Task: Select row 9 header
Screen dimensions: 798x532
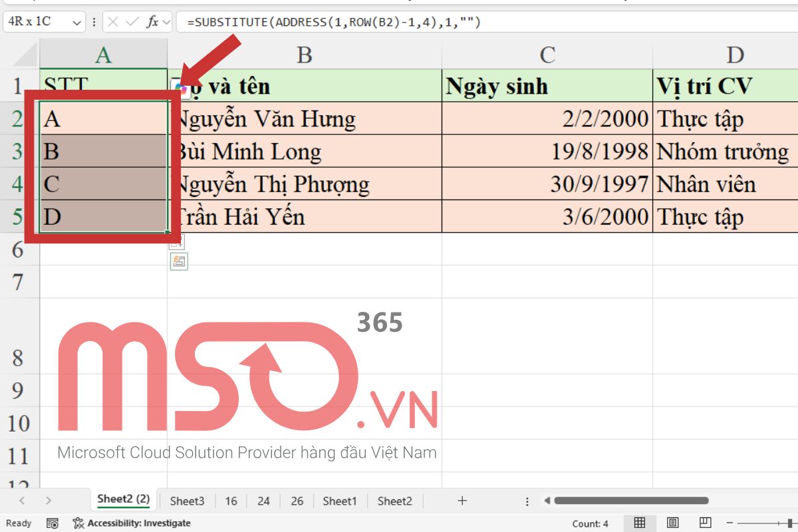Action: pos(19,390)
